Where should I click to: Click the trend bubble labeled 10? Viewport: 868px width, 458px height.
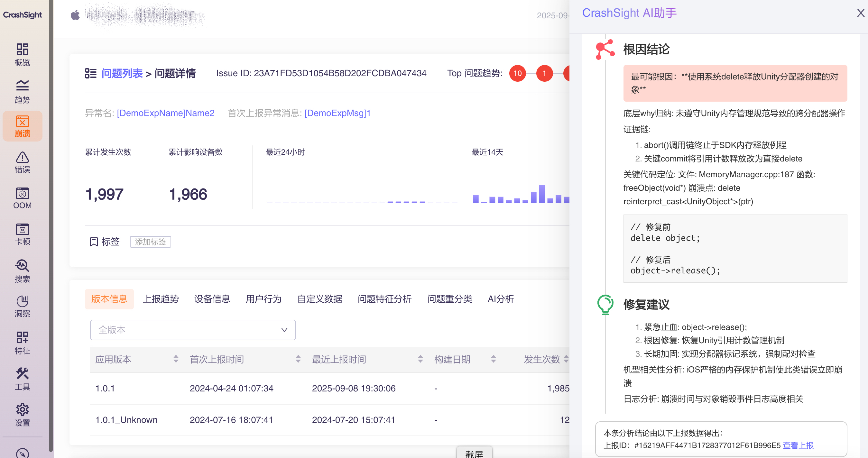click(x=518, y=73)
